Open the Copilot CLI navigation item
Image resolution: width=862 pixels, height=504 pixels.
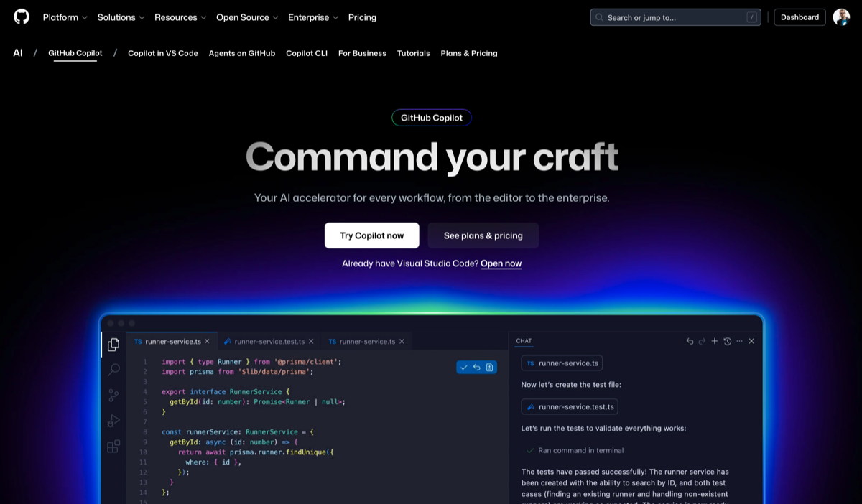(307, 52)
